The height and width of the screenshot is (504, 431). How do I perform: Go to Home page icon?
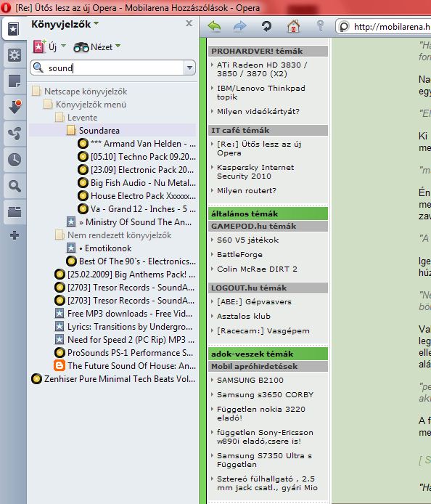click(293, 26)
